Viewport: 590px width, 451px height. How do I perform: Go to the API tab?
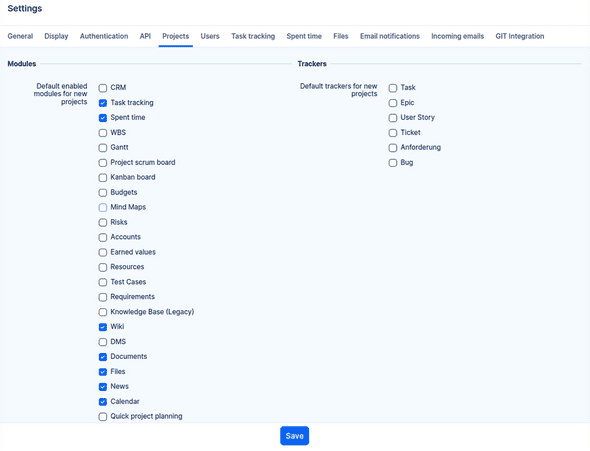coord(145,36)
